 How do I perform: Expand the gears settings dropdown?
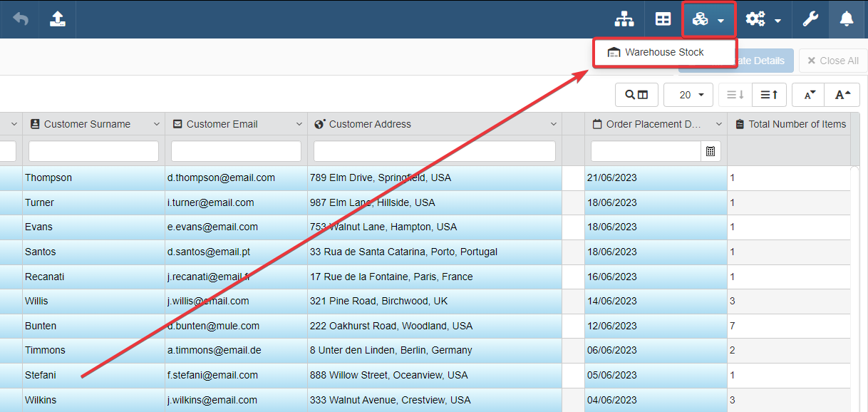tap(763, 19)
